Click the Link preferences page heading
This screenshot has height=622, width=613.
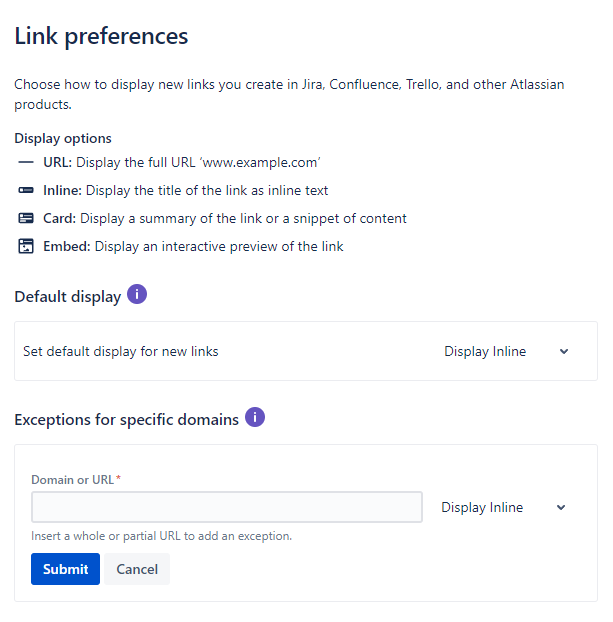pyautogui.click(x=101, y=36)
